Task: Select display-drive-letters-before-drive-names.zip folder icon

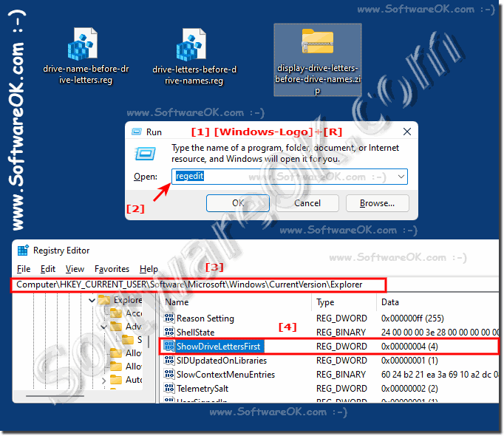Action: point(318,41)
